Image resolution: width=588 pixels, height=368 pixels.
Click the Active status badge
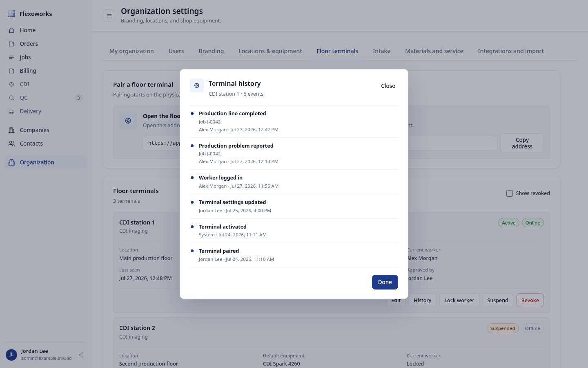coord(509,223)
